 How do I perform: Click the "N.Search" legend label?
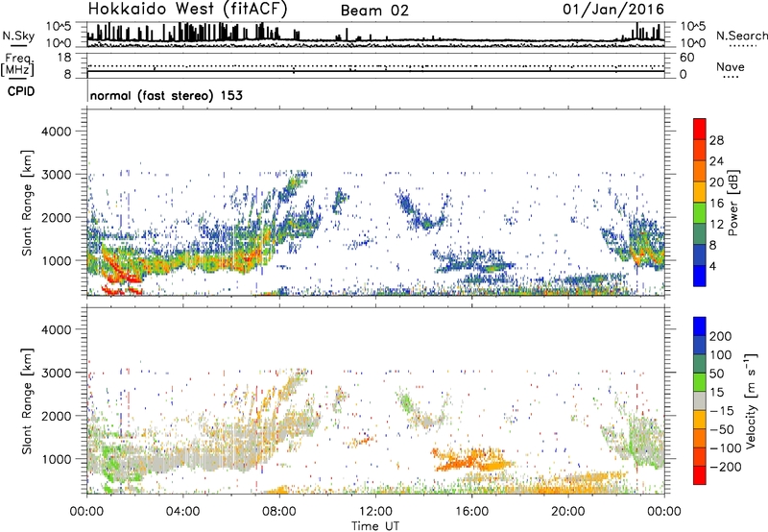[x=742, y=36]
